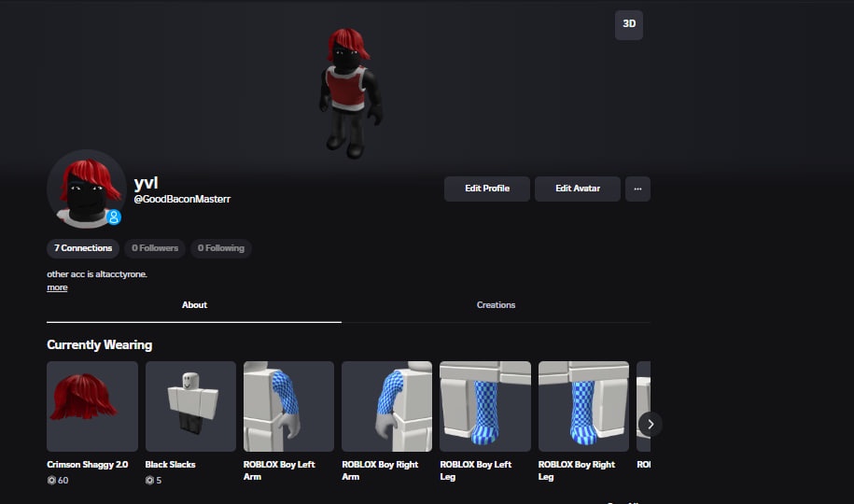The height and width of the screenshot is (504, 854).
Task: Select the About tab
Action: tap(194, 305)
